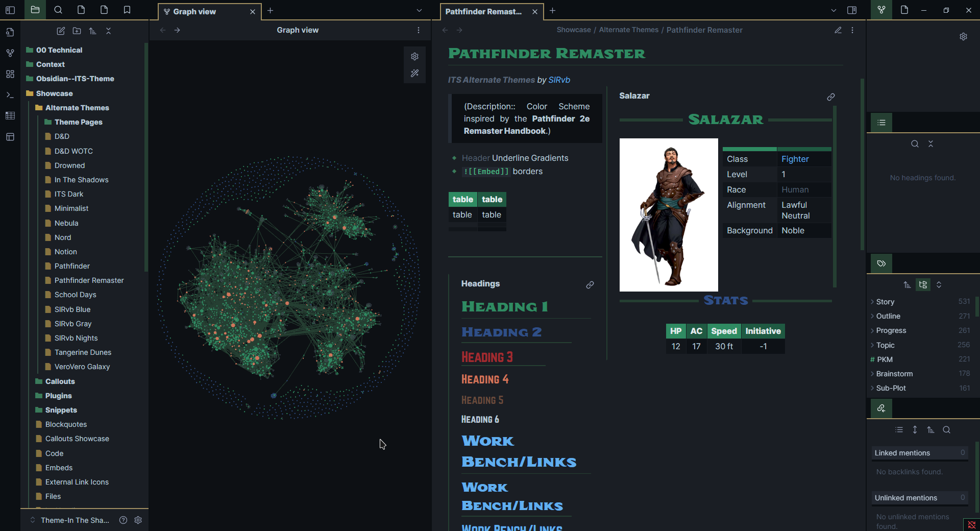Click the canvas grid ribbon icon
The image size is (980, 531).
10,74
